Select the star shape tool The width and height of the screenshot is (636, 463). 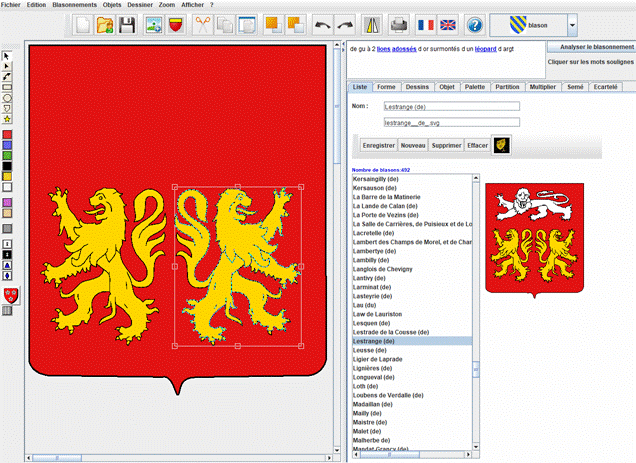click(x=8, y=118)
